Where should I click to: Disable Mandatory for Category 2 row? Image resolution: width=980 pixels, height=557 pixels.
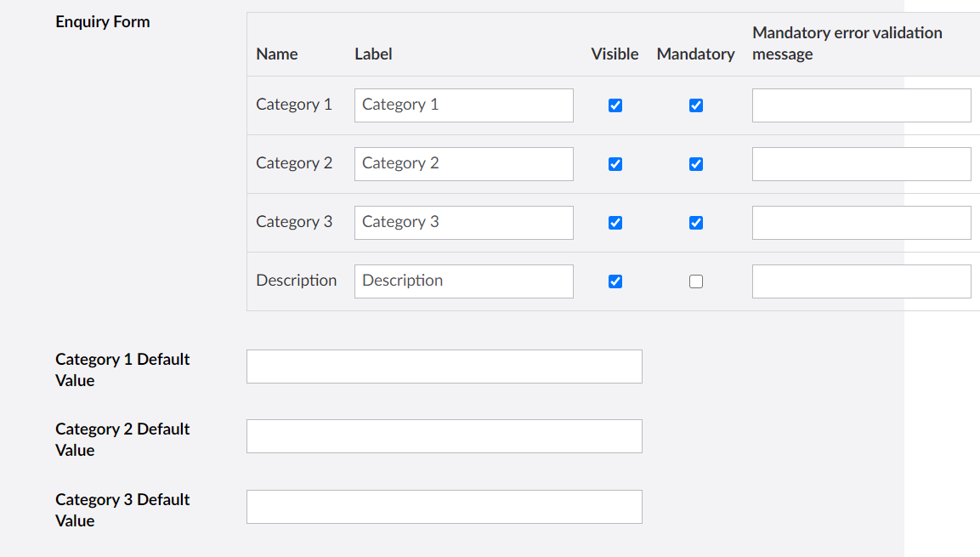[696, 164]
